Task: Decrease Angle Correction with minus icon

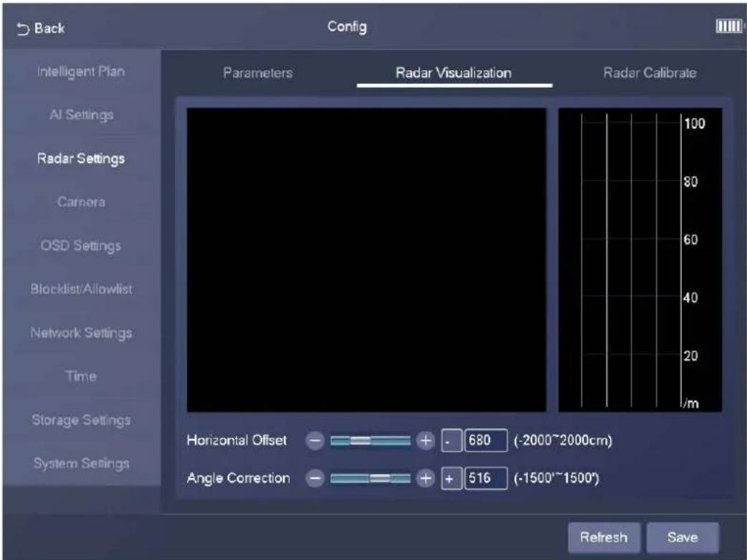Action: (315, 478)
